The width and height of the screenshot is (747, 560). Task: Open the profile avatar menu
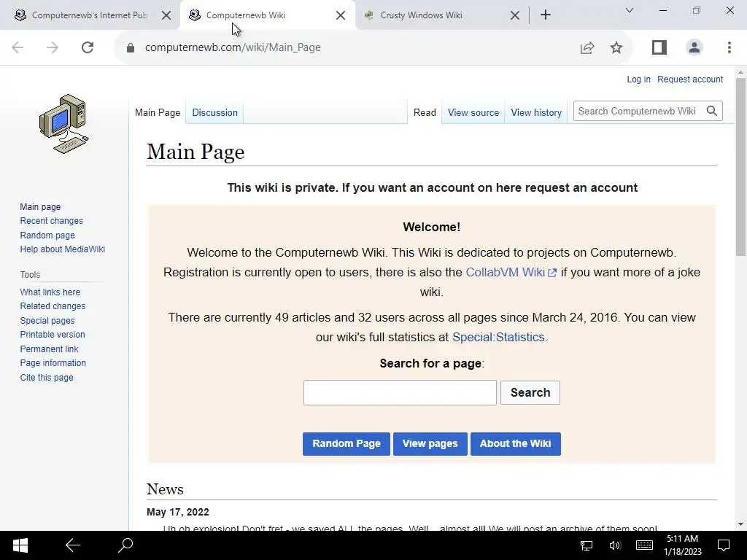click(694, 47)
